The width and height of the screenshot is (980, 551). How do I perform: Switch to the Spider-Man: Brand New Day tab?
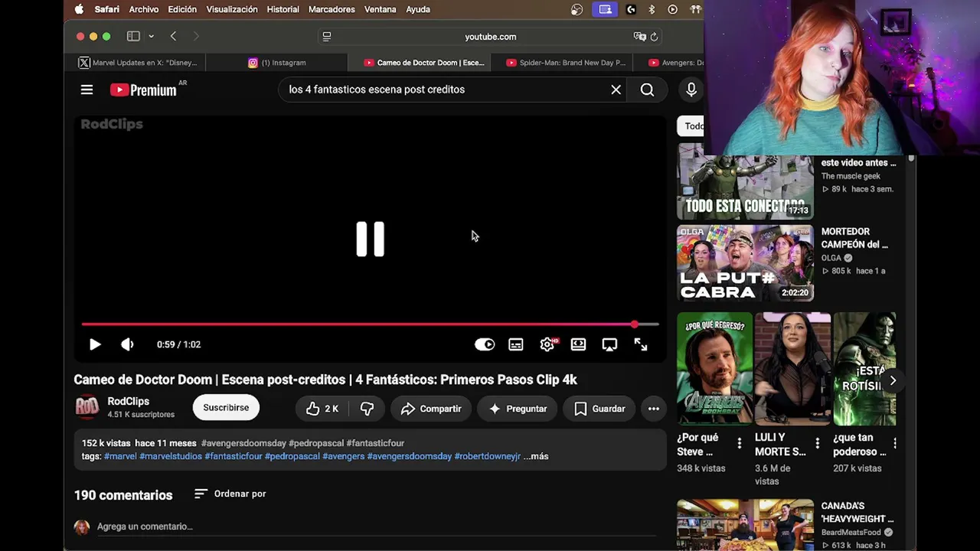(x=566, y=63)
